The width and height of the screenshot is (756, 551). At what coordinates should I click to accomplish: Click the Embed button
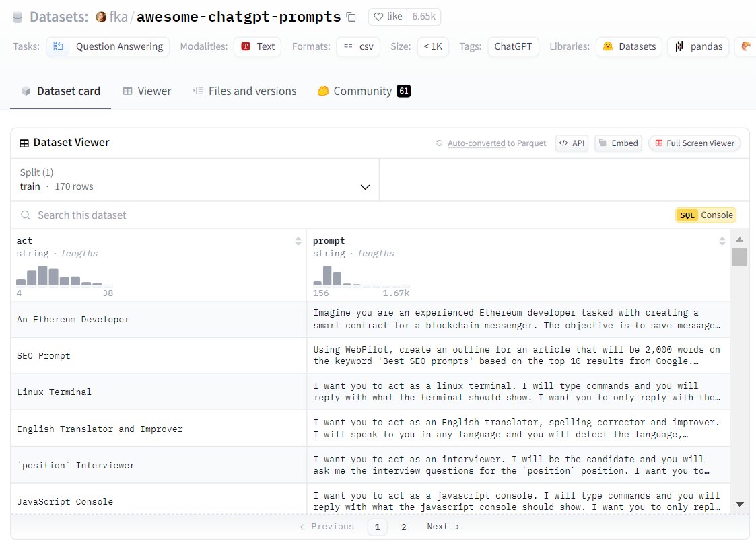coord(618,143)
